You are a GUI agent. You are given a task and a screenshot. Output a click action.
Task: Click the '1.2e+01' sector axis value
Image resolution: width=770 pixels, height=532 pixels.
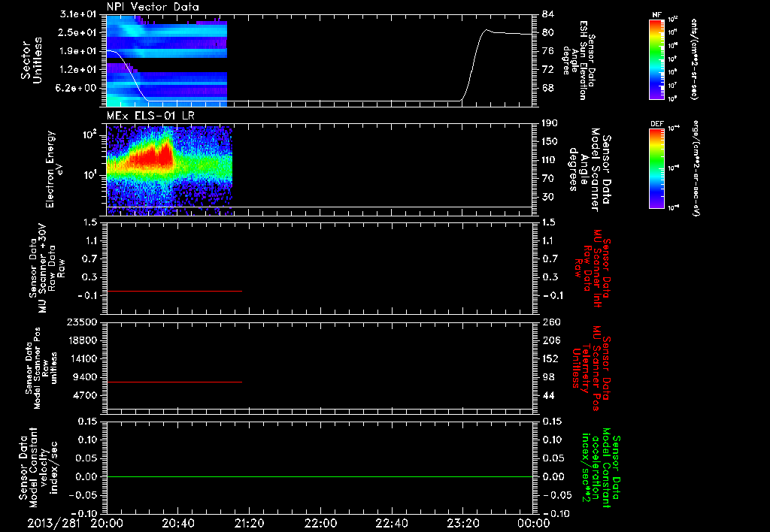80,70
